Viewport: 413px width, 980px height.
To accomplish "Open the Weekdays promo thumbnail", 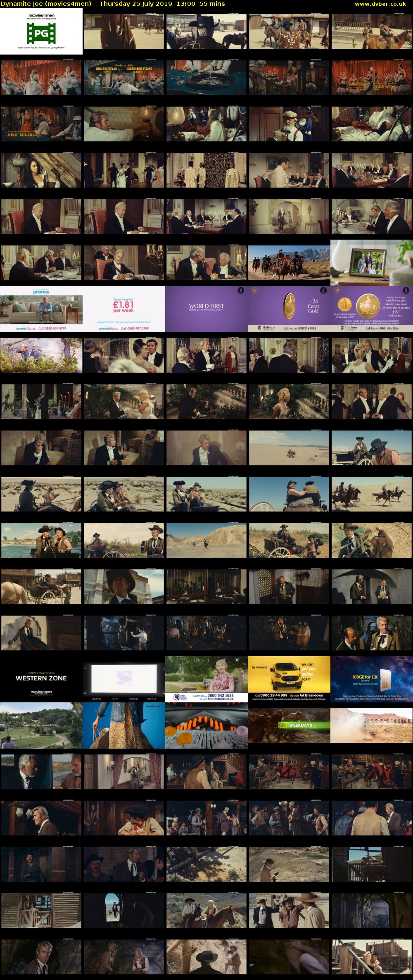I will 289,725.
